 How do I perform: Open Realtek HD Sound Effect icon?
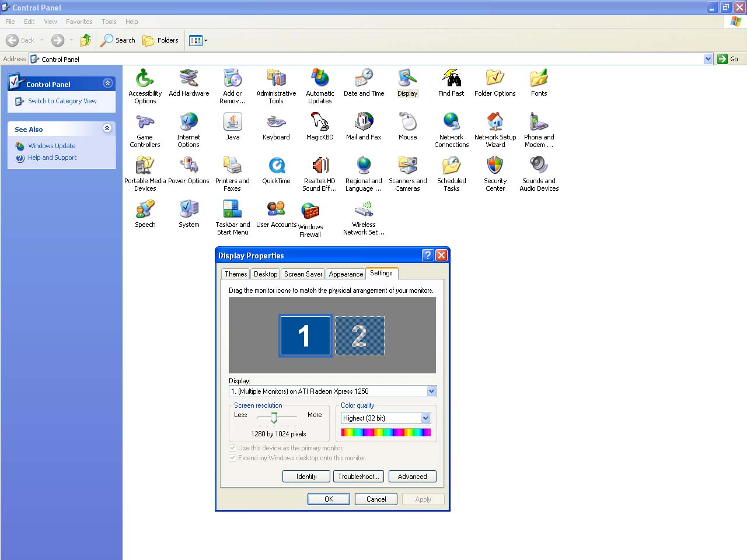[x=320, y=166]
